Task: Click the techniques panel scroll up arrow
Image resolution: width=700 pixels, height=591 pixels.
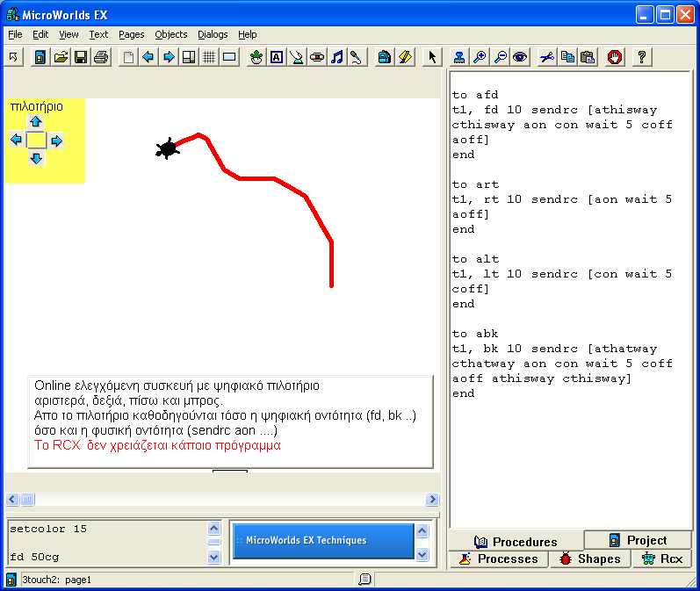Action: [x=422, y=530]
